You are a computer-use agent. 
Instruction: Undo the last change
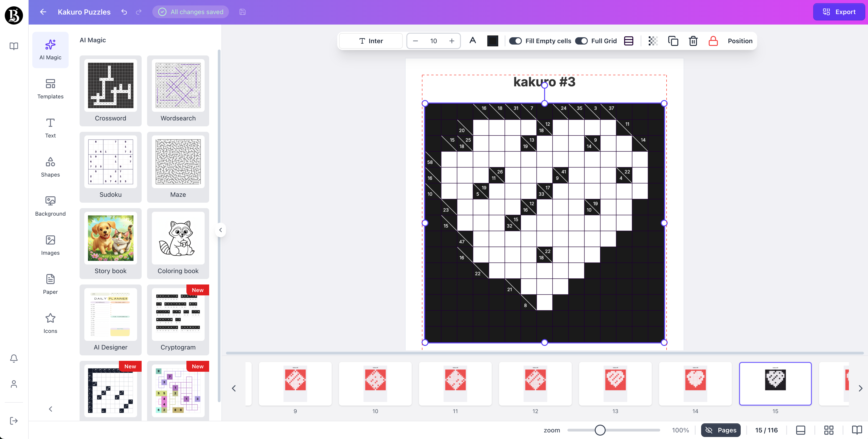(x=124, y=12)
